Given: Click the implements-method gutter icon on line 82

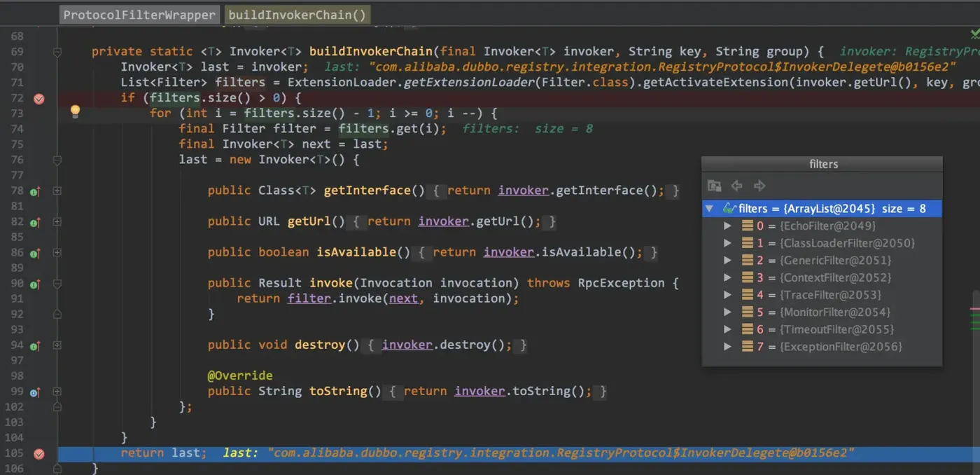Looking at the screenshot, I should 36,222.
